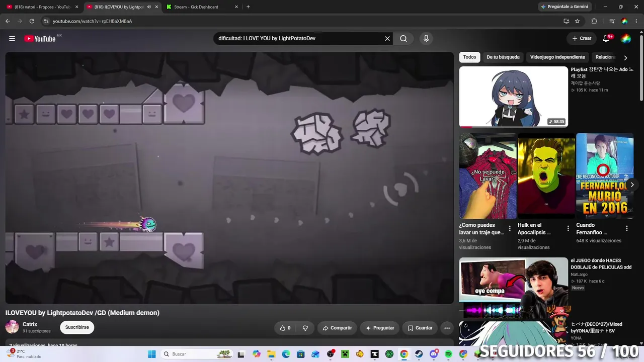Open options for the lavar un traje short
644x362 pixels.
point(510,228)
